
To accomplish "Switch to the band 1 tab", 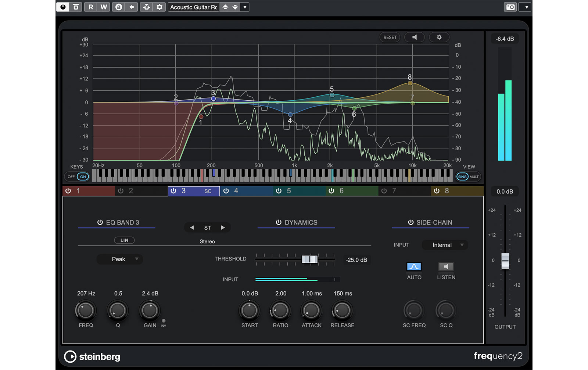I will coord(89,191).
